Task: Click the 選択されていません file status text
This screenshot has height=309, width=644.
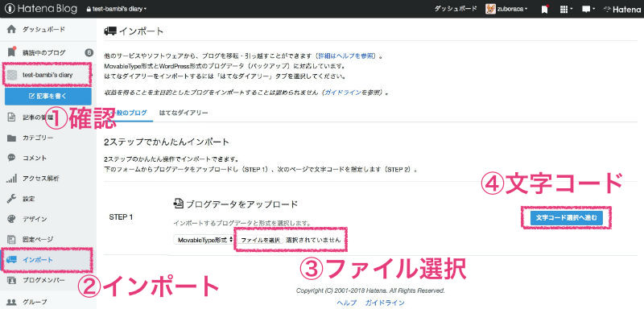Action: tap(313, 240)
